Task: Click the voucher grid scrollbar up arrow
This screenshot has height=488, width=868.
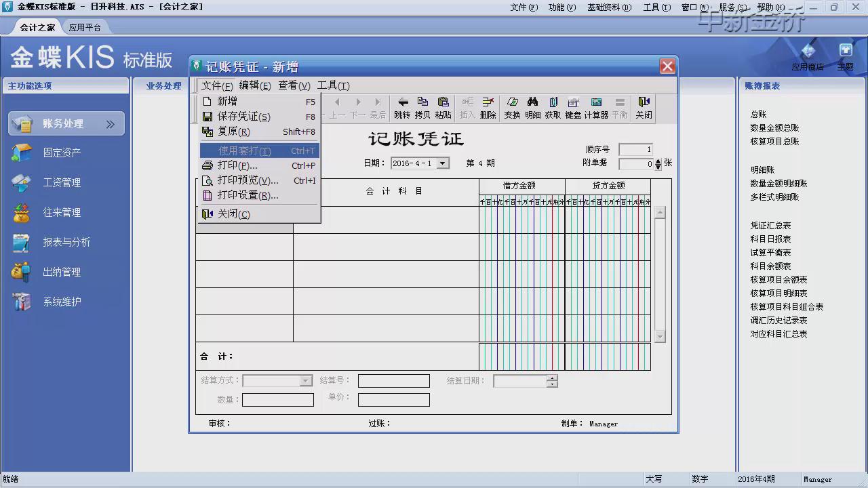Action: (x=660, y=213)
